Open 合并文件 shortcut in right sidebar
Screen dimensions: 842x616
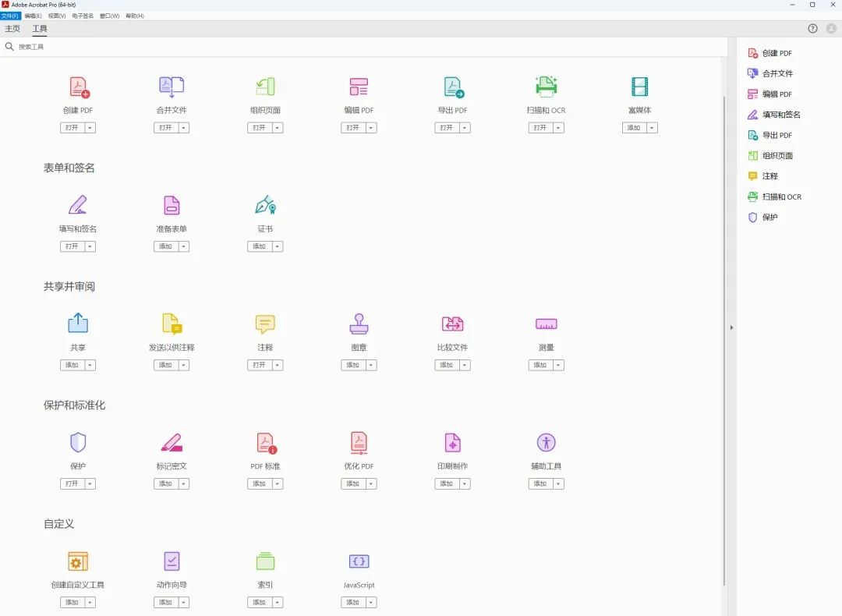pyautogui.click(x=770, y=73)
